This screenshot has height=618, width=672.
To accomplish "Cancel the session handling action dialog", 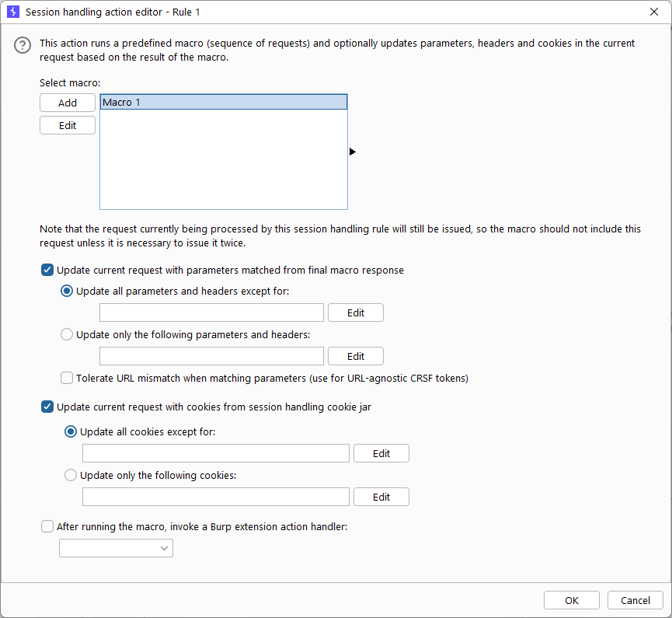I will (635, 600).
